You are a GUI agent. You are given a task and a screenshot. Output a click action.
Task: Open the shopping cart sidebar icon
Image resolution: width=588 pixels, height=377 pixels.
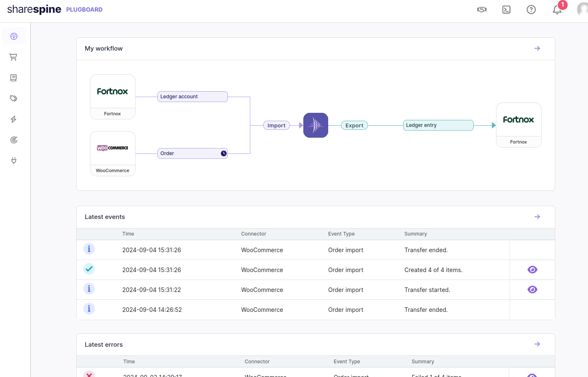pyautogui.click(x=14, y=57)
